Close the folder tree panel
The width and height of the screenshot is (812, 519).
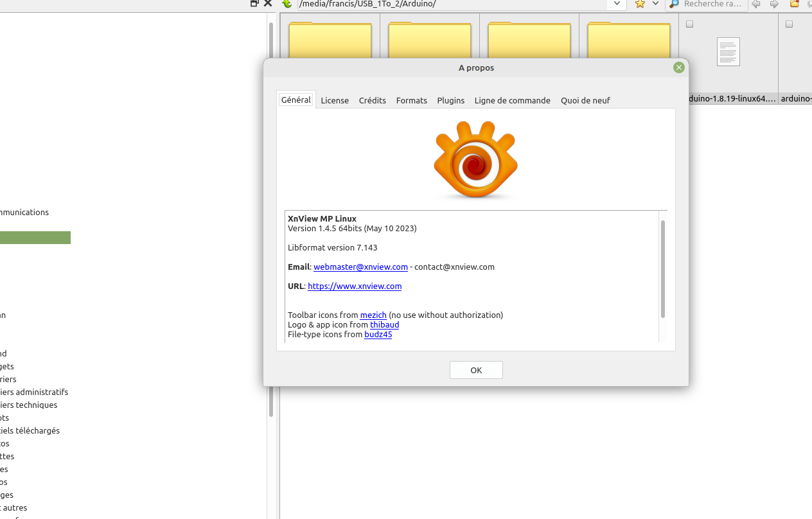(268, 3)
